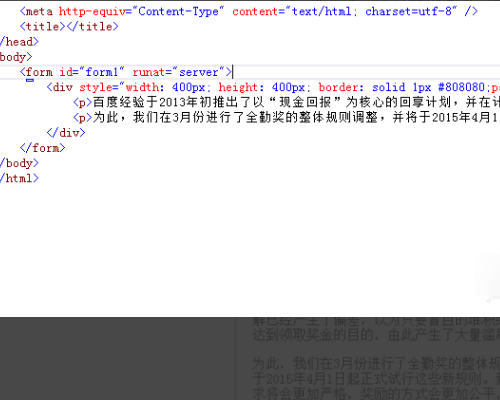The width and height of the screenshot is (500, 400).
Task: Click the opening body> tag line
Action: [x=16, y=57]
